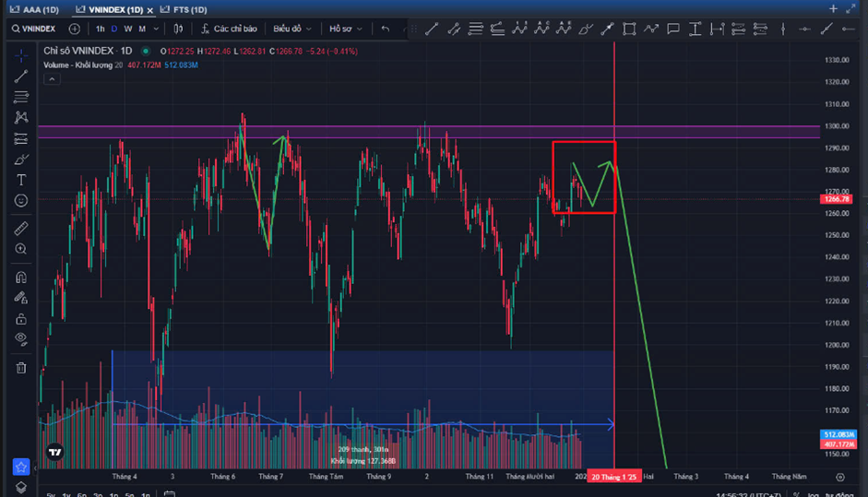Click the 1266.78 current price label
Screen dimensions: 868x497
click(837, 199)
